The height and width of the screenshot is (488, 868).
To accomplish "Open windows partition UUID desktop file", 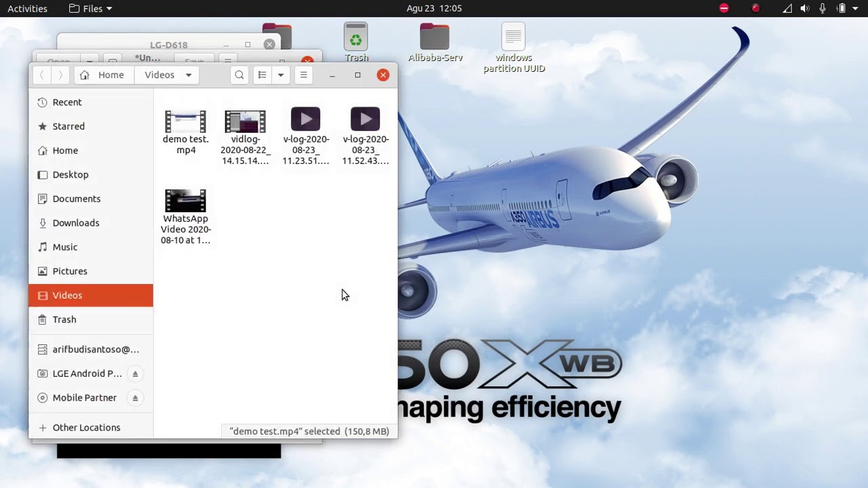I will (514, 48).
